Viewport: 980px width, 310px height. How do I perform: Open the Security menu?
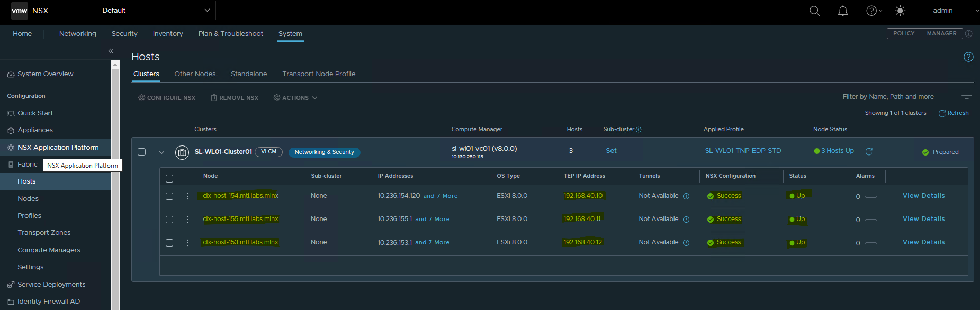click(124, 33)
